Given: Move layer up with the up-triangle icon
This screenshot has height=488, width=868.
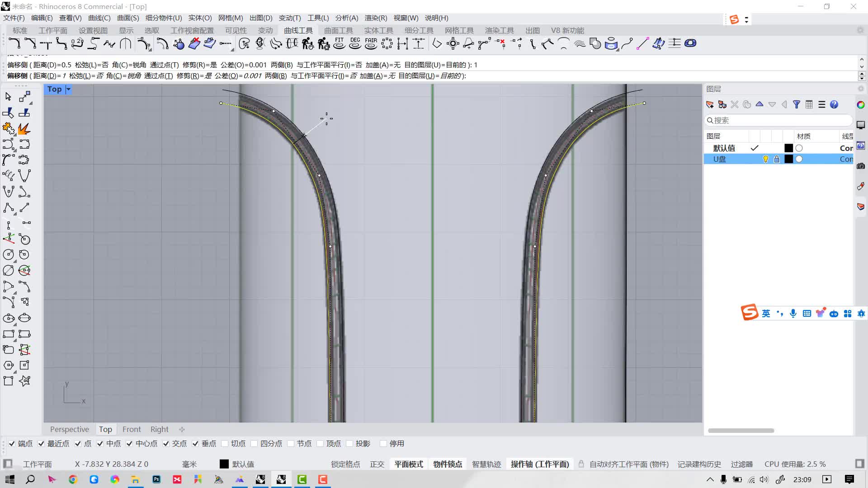Looking at the screenshot, I should (x=759, y=104).
